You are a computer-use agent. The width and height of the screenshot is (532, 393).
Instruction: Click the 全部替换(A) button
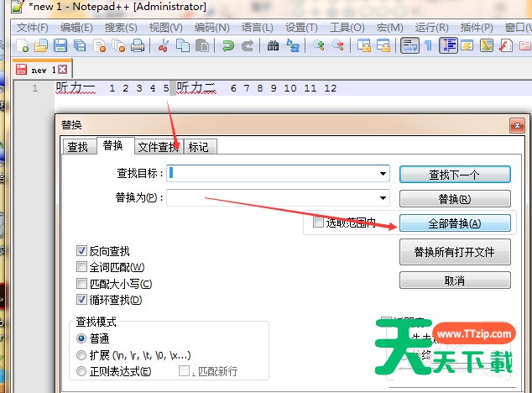[x=455, y=223]
